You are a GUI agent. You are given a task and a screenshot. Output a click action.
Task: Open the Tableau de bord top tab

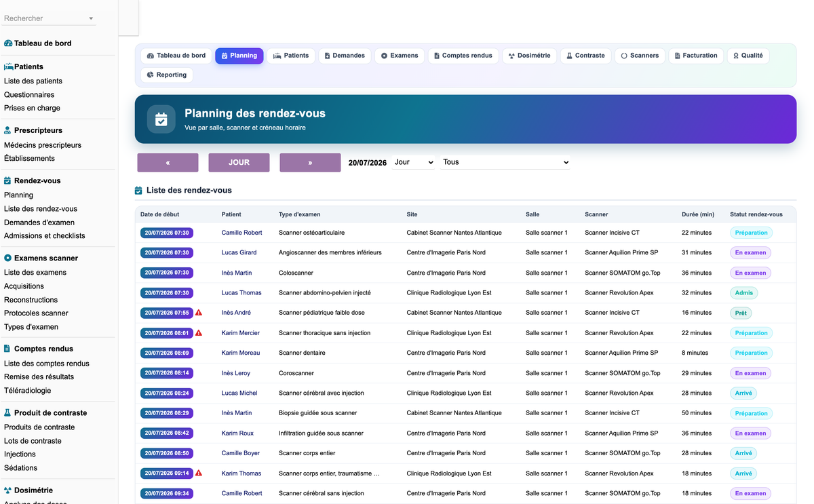click(176, 56)
